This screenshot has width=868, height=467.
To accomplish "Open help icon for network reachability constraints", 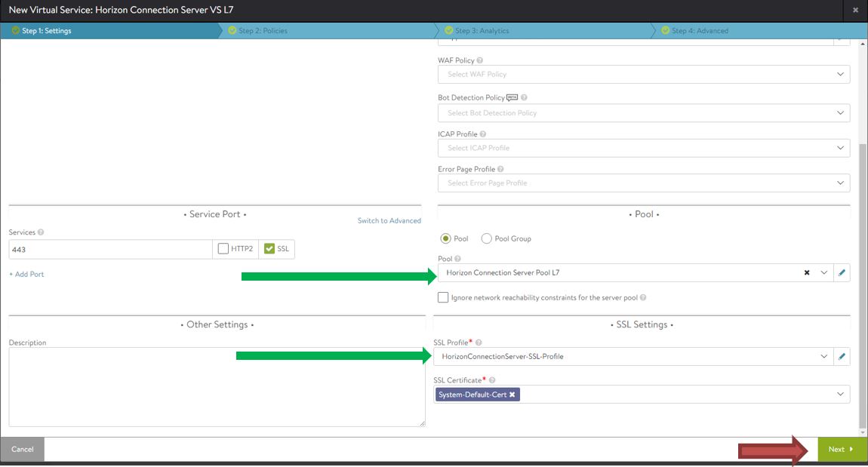I will [643, 298].
